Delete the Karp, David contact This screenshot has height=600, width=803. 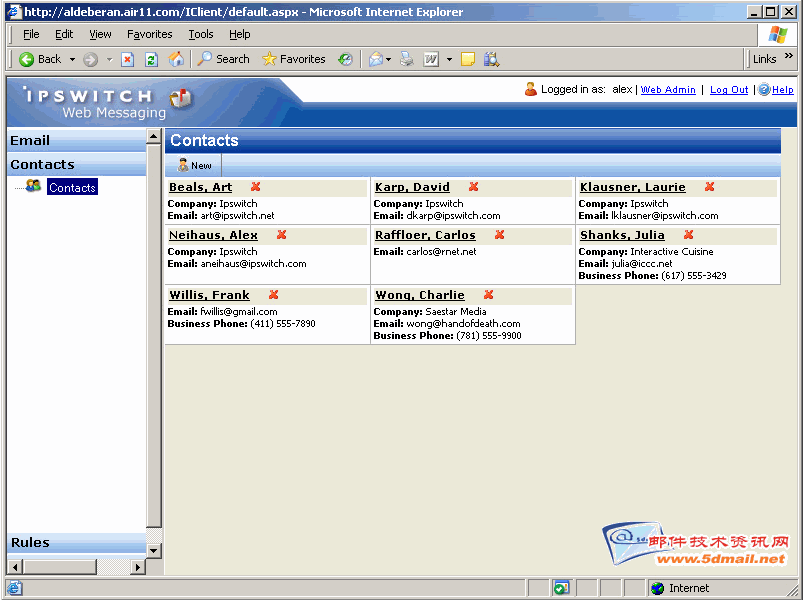tap(473, 187)
